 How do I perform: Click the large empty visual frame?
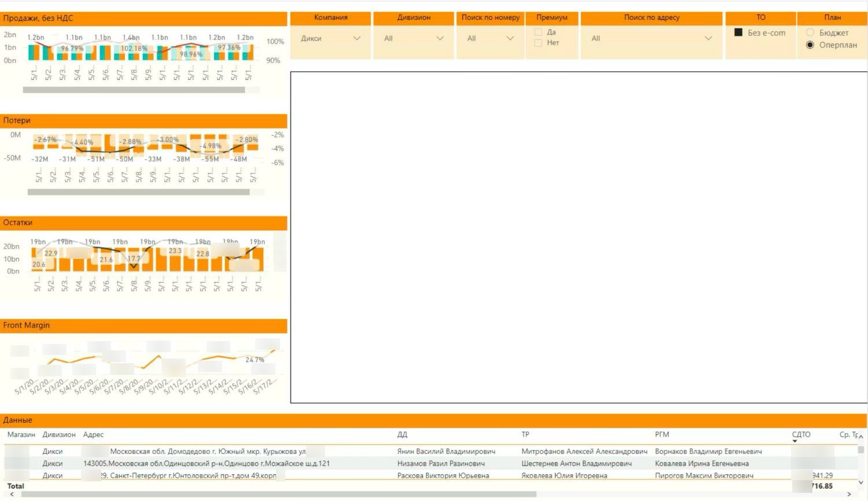click(x=578, y=237)
